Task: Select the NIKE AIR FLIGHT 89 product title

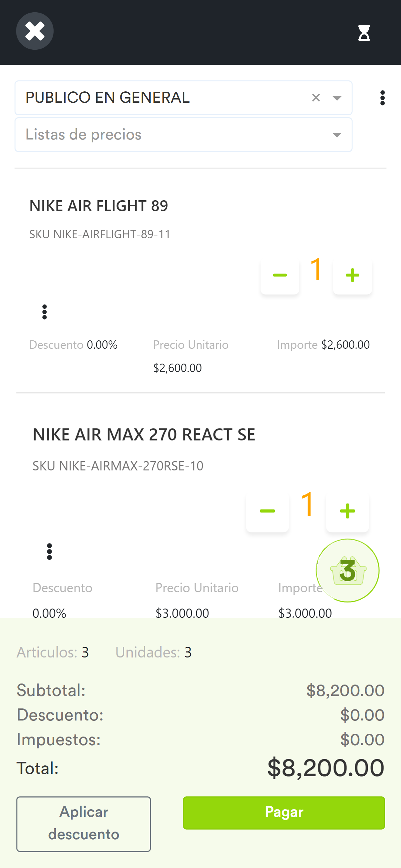Action: pos(99,206)
